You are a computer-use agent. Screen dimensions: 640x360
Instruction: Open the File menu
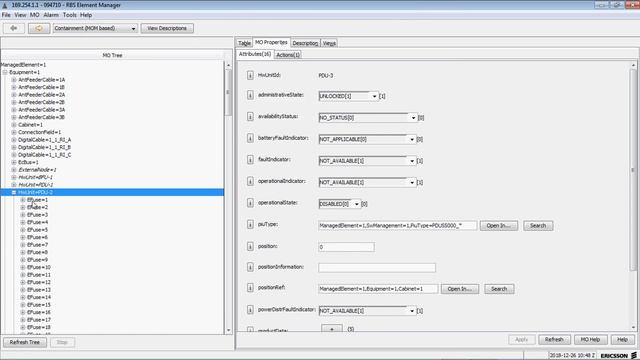[6, 15]
